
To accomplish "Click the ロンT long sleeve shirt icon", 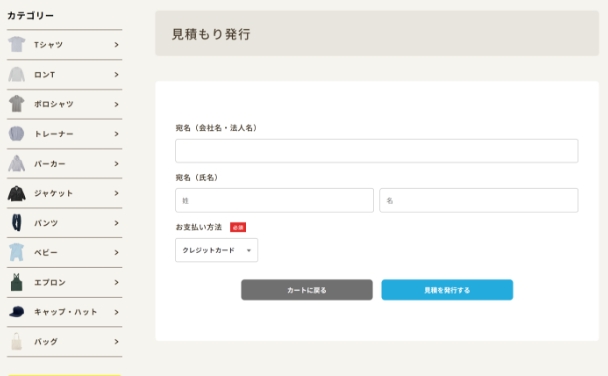I will 17,74.
